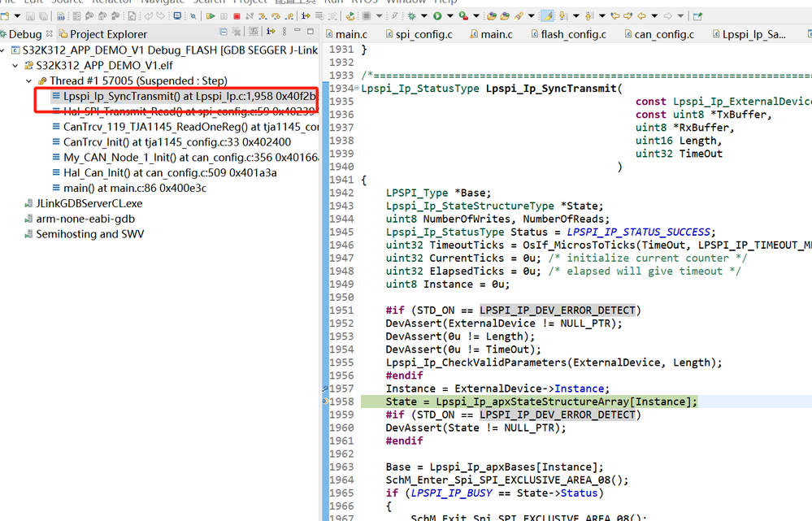Click LPSPI_IP_STATUS_SUCCESS in line 1945
This screenshot has height=521, width=812.
click(639, 232)
